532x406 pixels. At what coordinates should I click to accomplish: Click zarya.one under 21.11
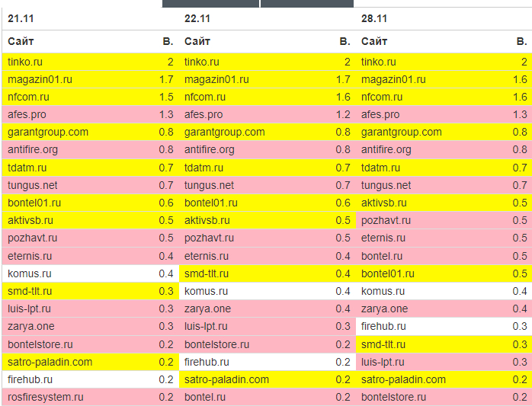pos(31,326)
